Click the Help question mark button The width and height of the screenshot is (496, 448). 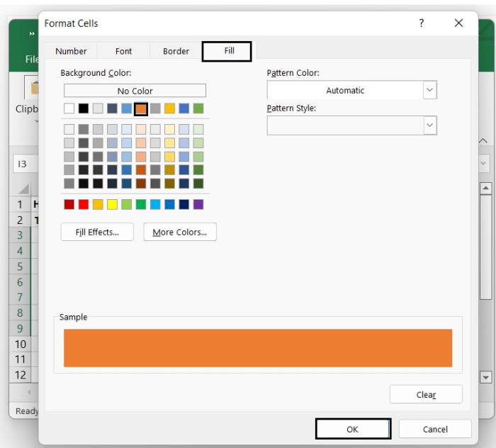tap(422, 23)
